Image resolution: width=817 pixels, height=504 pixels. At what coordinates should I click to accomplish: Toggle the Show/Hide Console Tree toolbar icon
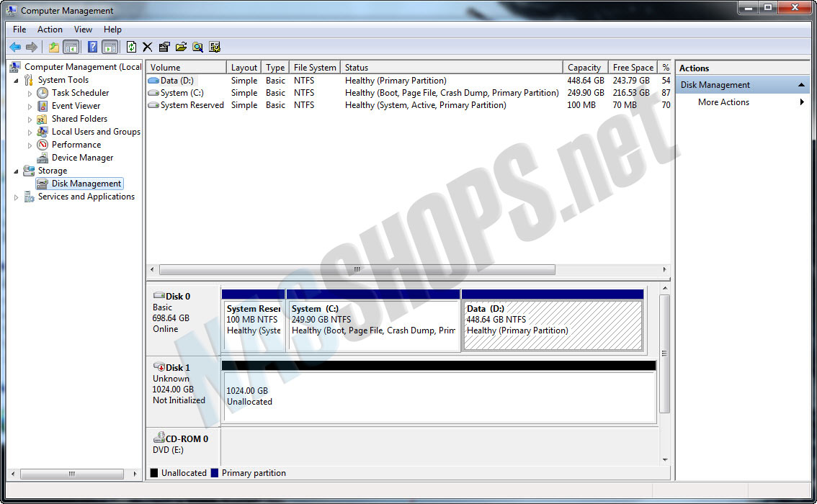tap(71, 48)
